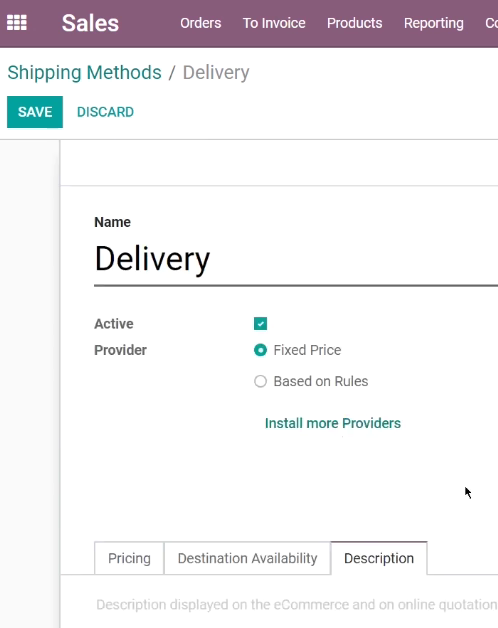Open the Products menu
The height and width of the screenshot is (628, 498).
(355, 23)
